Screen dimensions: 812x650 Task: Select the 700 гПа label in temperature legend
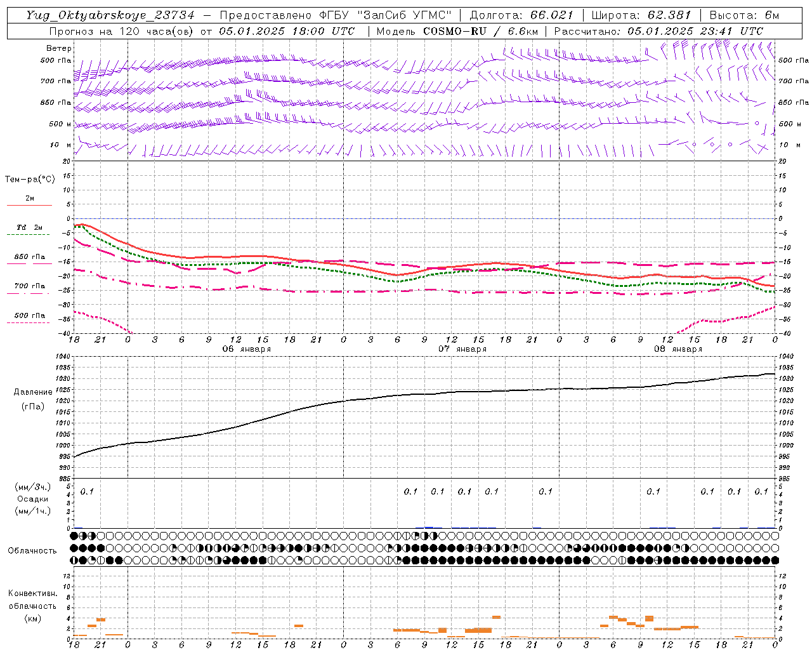(x=29, y=286)
